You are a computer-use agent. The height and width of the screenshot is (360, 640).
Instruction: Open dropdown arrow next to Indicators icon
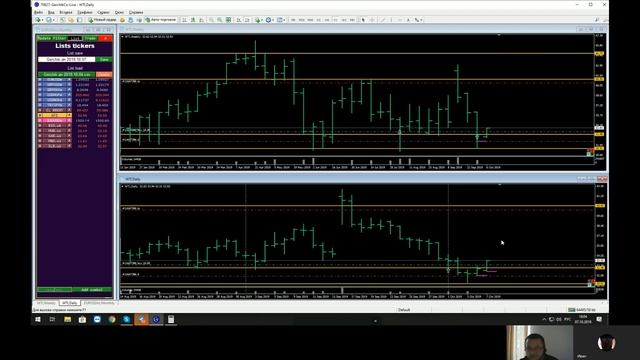click(262, 20)
